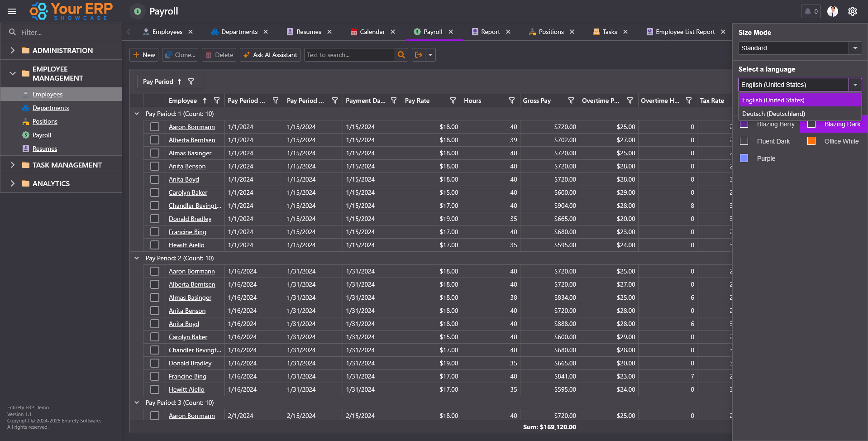
Task: Open filter icon on Gross Pay column
Action: tap(571, 101)
